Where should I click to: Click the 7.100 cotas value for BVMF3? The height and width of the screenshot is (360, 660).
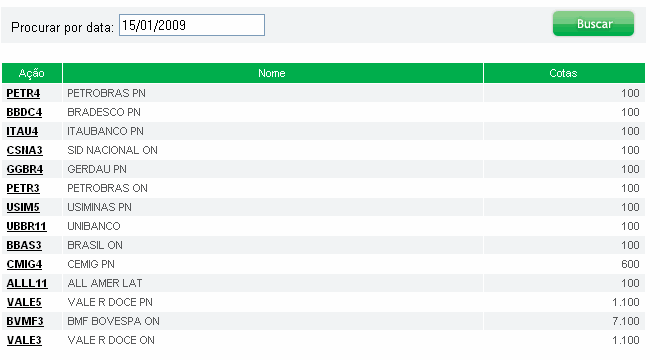(626, 321)
